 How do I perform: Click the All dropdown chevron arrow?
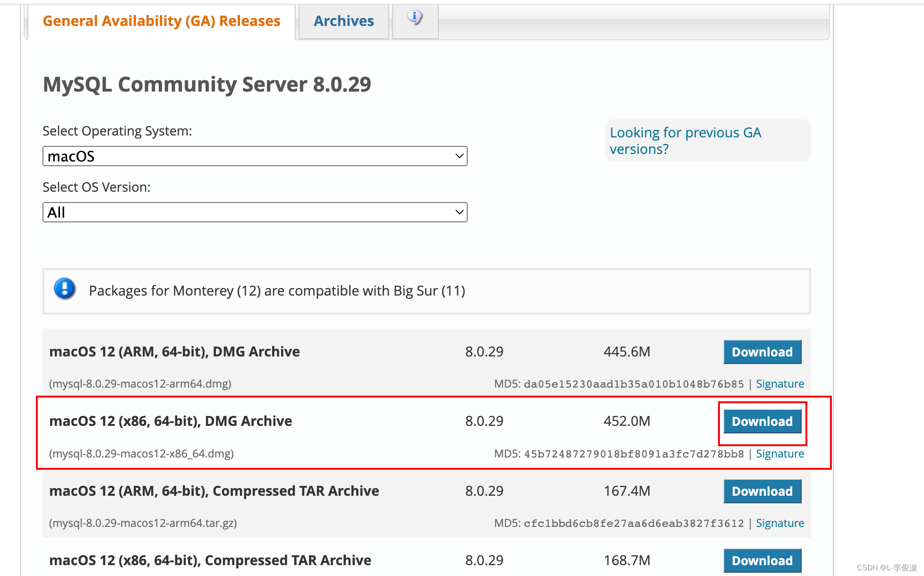(459, 212)
